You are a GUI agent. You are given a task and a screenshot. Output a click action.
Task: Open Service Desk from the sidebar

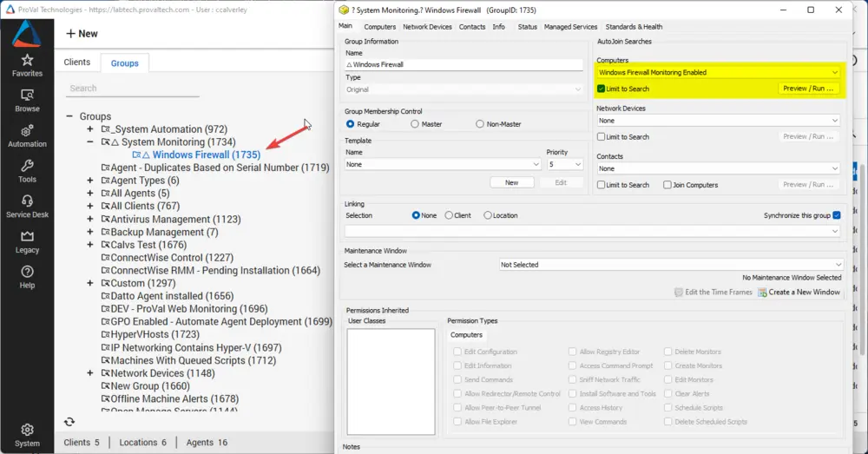(x=27, y=207)
